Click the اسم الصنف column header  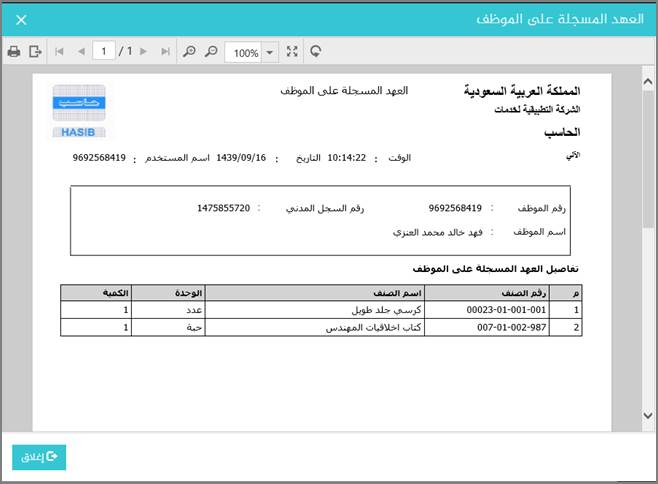[x=315, y=293]
